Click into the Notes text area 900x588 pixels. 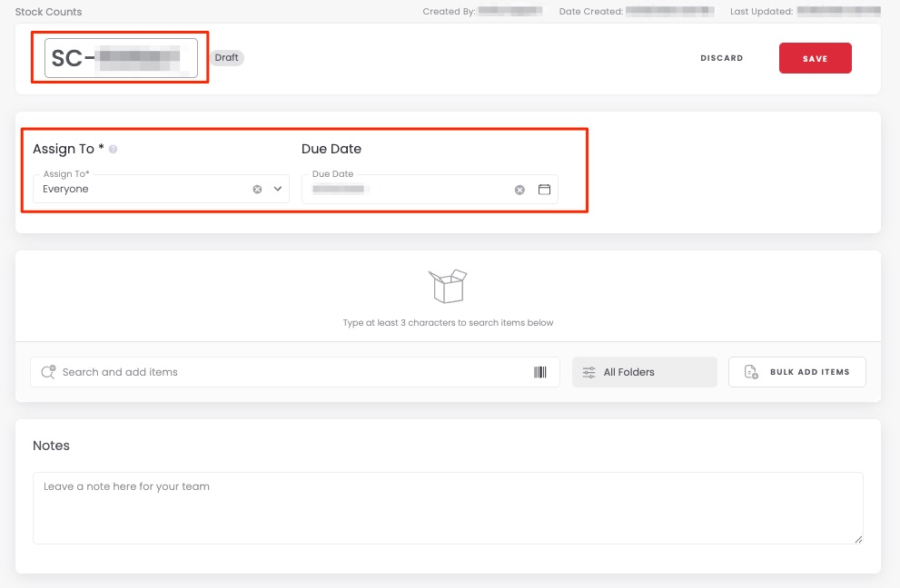pos(448,507)
